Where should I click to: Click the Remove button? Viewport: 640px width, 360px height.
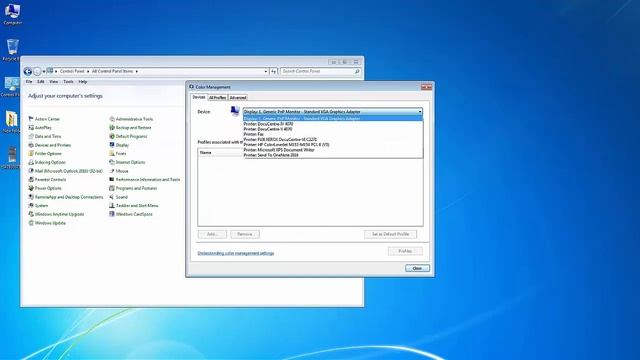tap(244, 234)
